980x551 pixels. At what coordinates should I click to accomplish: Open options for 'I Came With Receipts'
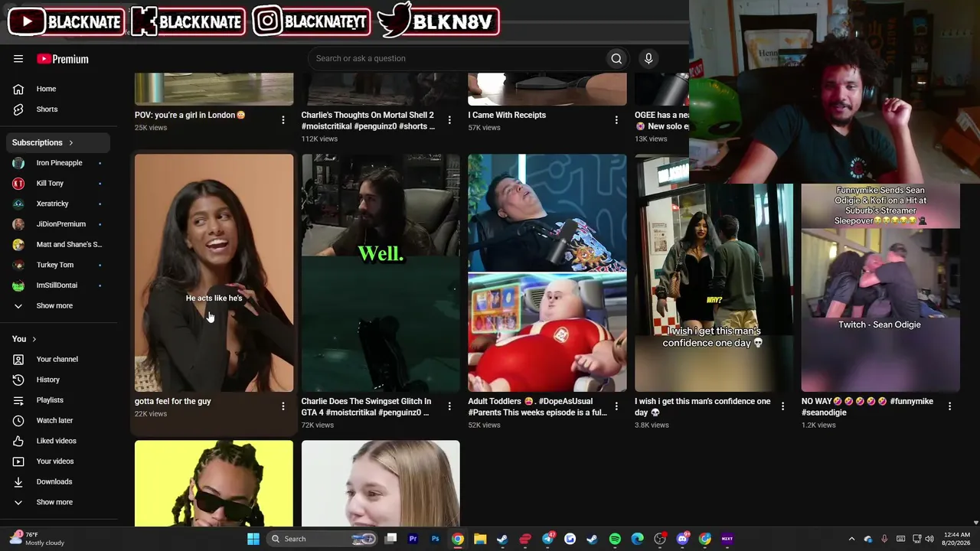(616, 120)
